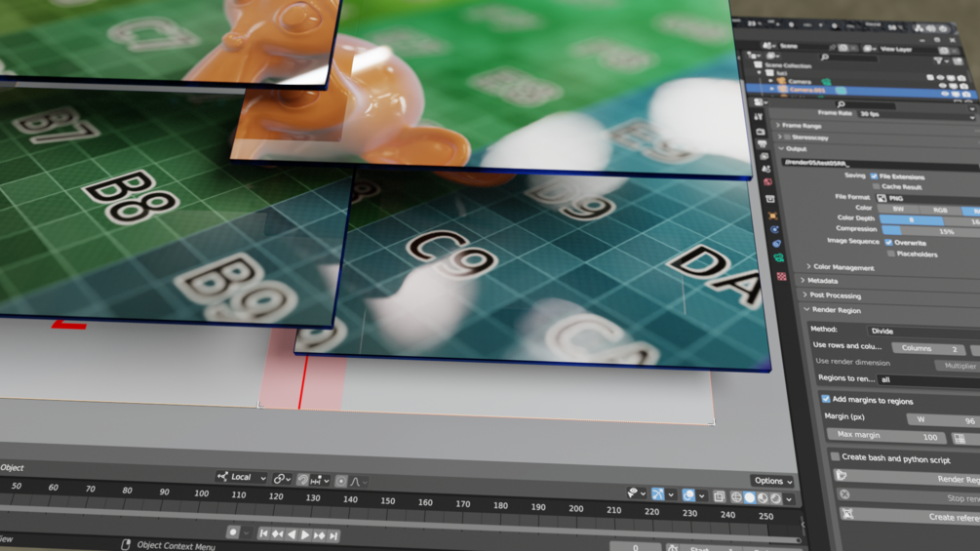980x551 pixels.
Task: Open the Options dropdown in viewport header
Action: tap(772, 481)
